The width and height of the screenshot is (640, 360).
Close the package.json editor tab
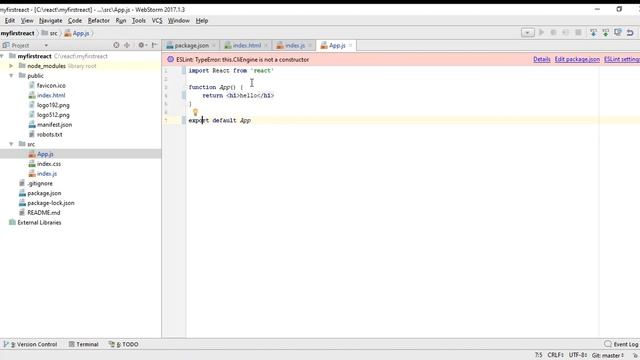pos(213,45)
